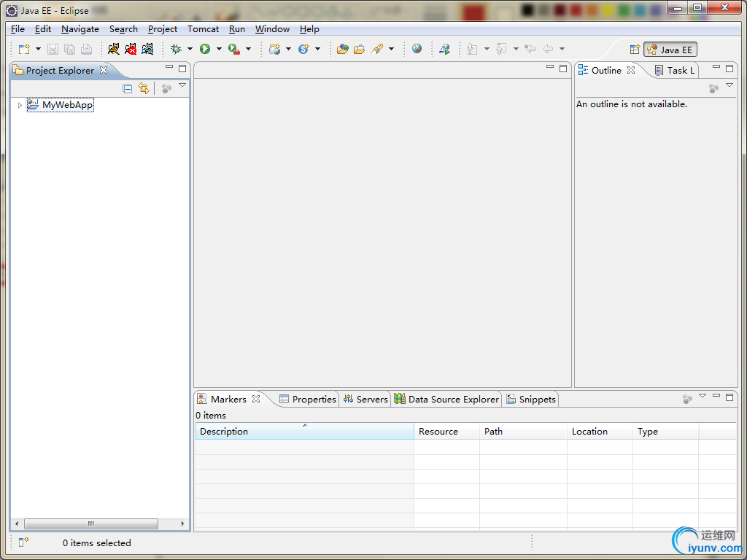
Task: Minimize the Project Explorer panel
Action: click(x=169, y=68)
